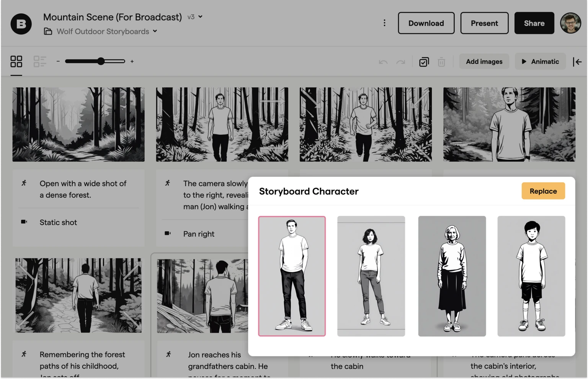Open the user profile avatar menu
Image resolution: width=588 pixels, height=379 pixels.
(x=570, y=23)
